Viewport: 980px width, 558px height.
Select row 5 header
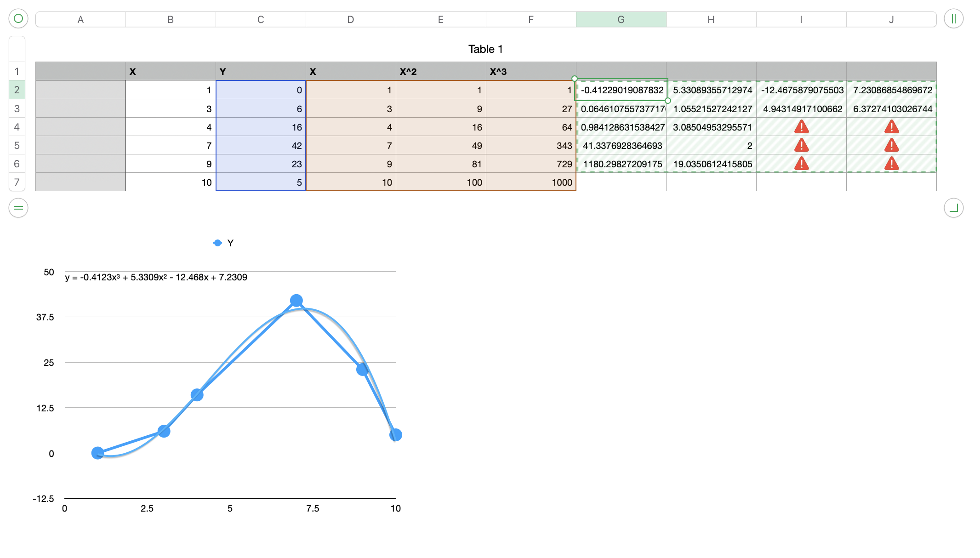pyautogui.click(x=17, y=145)
